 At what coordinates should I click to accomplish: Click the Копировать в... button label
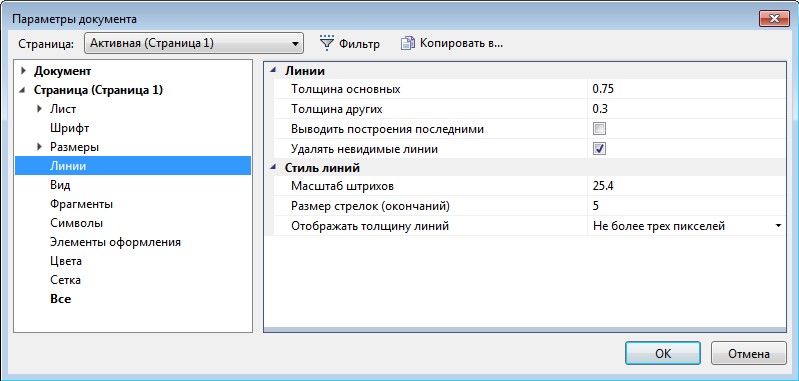(461, 43)
